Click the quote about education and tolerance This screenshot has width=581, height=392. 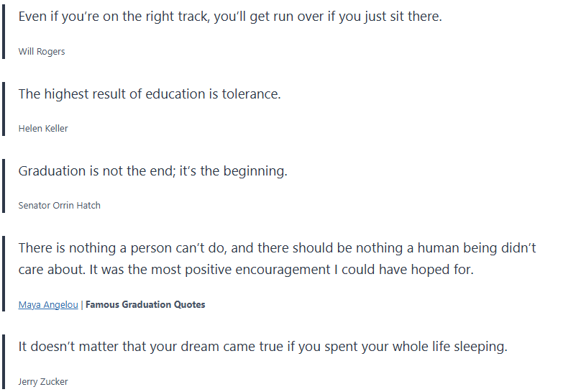(x=150, y=94)
